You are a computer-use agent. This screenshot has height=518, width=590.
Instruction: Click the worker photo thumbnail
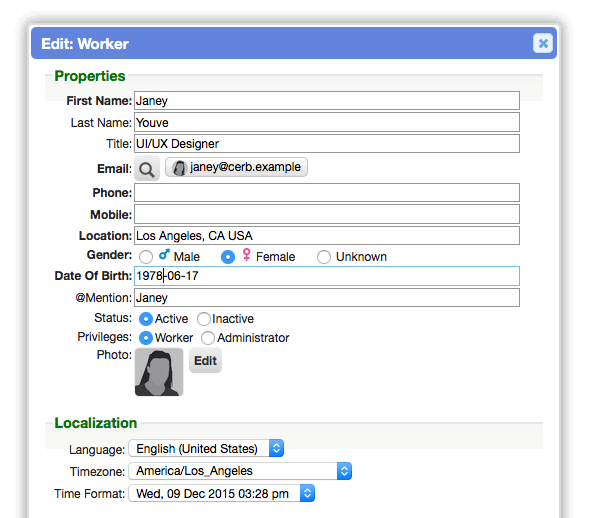click(159, 372)
